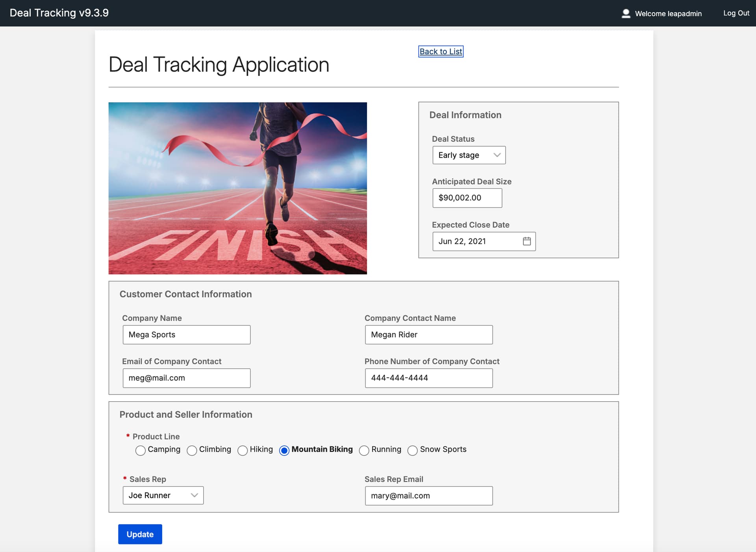Follow the Back to List link

click(x=441, y=52)
